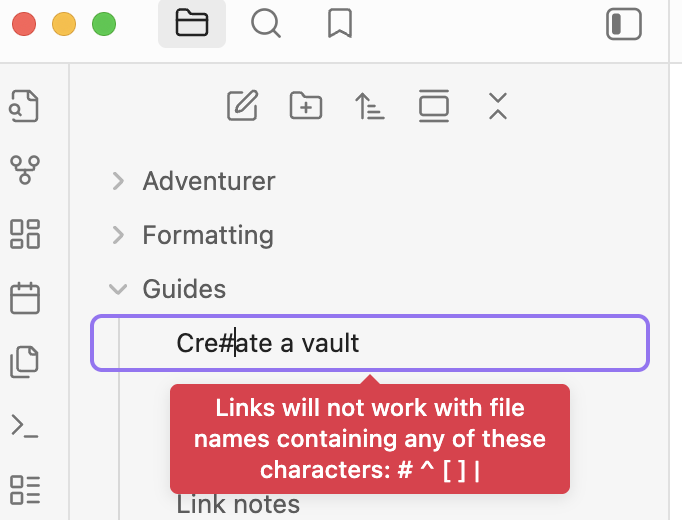Click the insert template ribbon icon
The height and width of the screenshot is (520, 682).
coord(25,362)
